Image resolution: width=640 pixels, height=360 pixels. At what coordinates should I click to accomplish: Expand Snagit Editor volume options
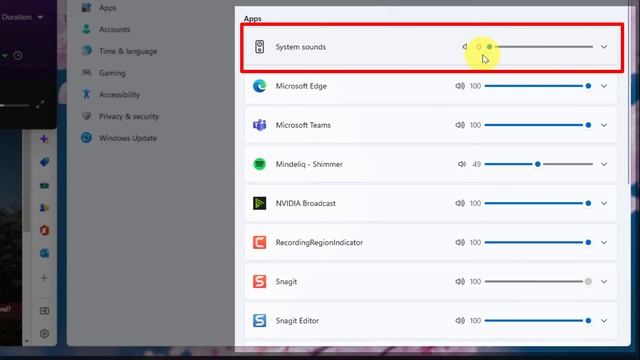tap(604, 321)
